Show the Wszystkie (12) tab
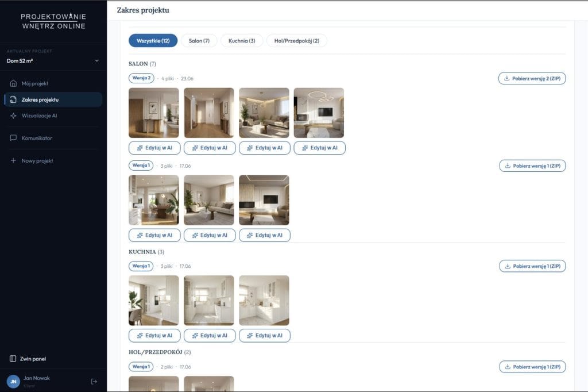This screenshot has height=392, width=588. [153, 41]
